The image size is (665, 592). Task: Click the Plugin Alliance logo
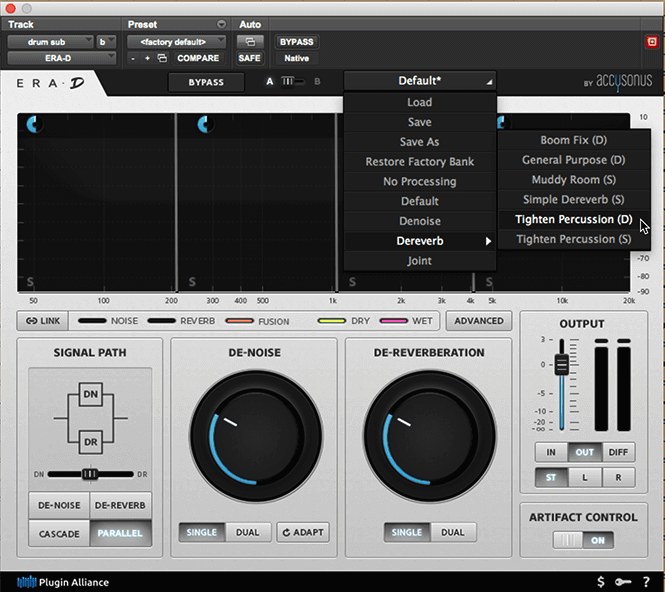[x=63, y=582]
